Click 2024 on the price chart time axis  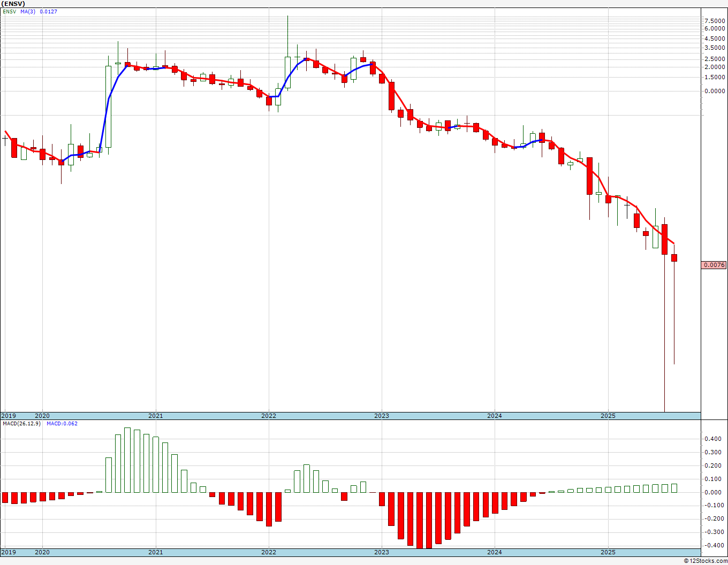pos(495,416)
